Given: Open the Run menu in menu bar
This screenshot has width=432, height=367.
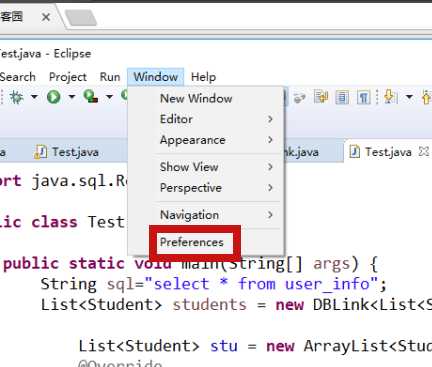Looking at the screenshot, I should point(110,77).
